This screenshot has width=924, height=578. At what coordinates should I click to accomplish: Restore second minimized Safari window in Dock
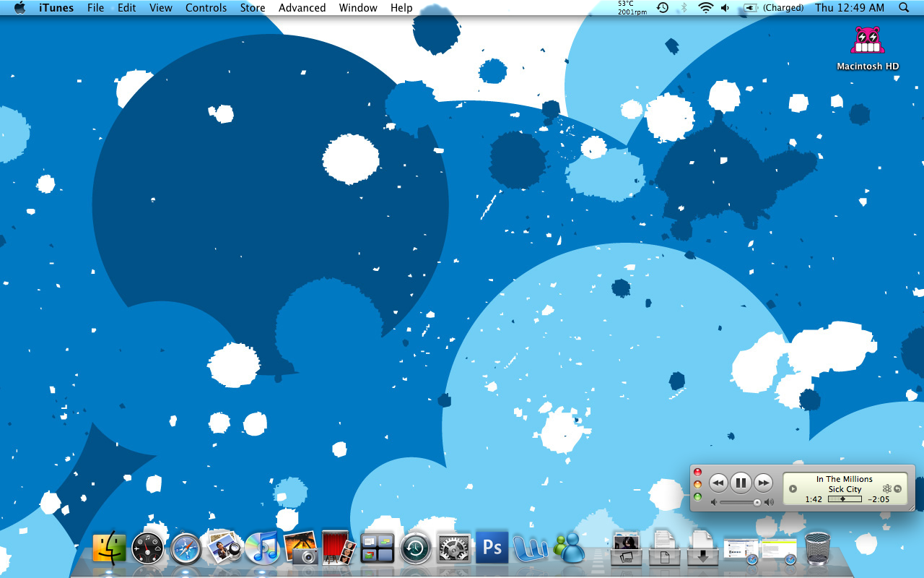779,551
